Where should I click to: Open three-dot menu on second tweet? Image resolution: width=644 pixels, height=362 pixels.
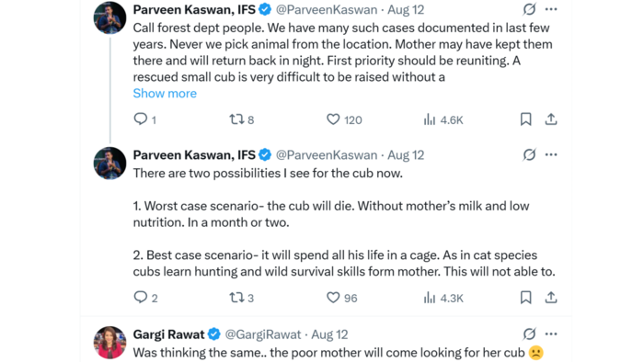click(x=551, y=154)
